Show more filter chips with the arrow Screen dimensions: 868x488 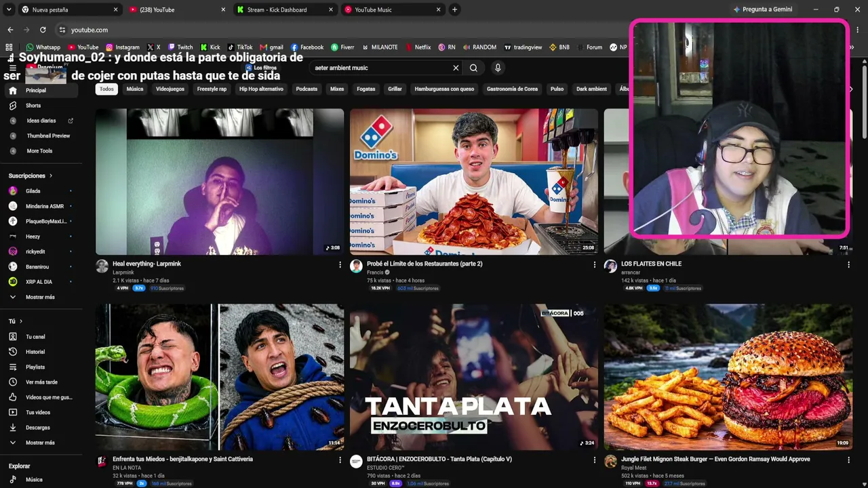click(850, 89)
